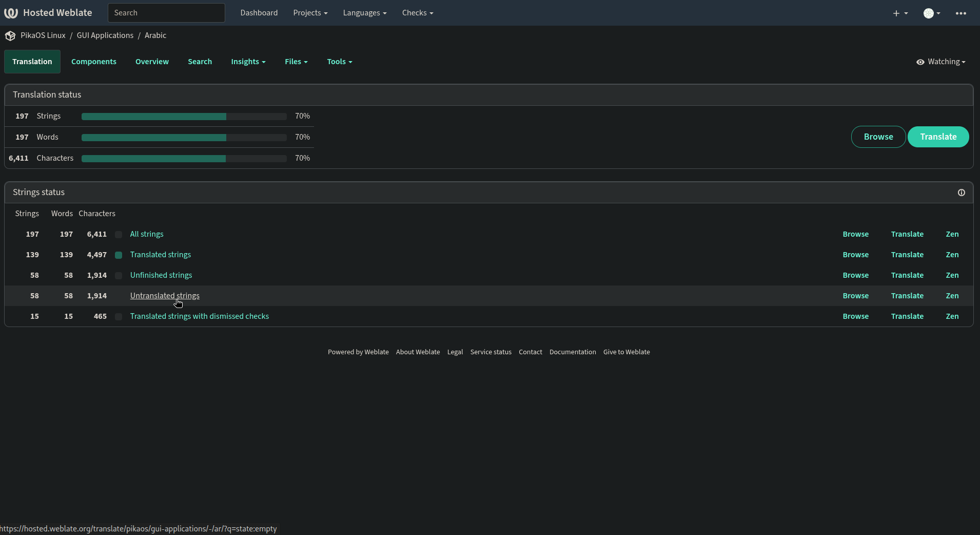The image size is (980, 535).
Task: Open the Untranslated strings link
Action: click(165, 296)
